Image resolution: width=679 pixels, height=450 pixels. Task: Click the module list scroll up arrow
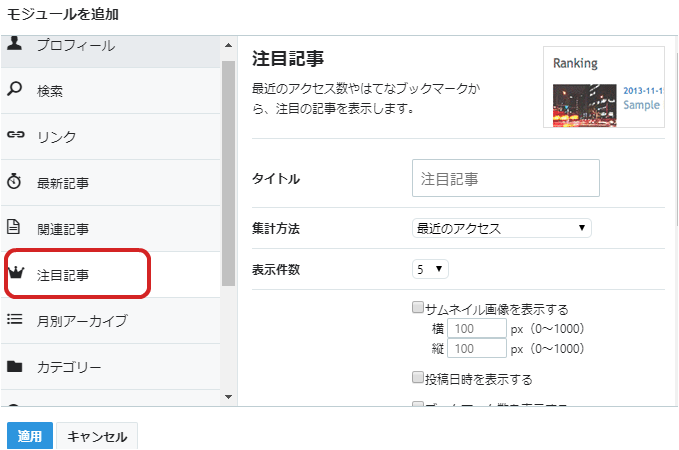[x=229, y=45]
